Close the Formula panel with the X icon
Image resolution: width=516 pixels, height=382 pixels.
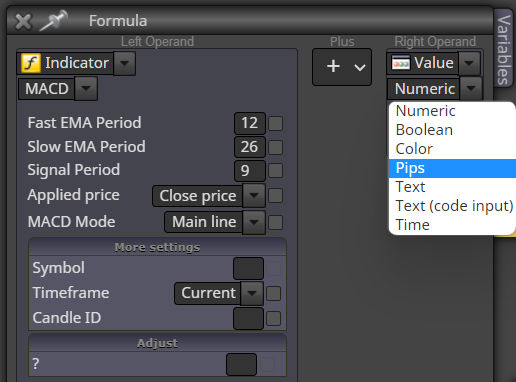point(23,22)
